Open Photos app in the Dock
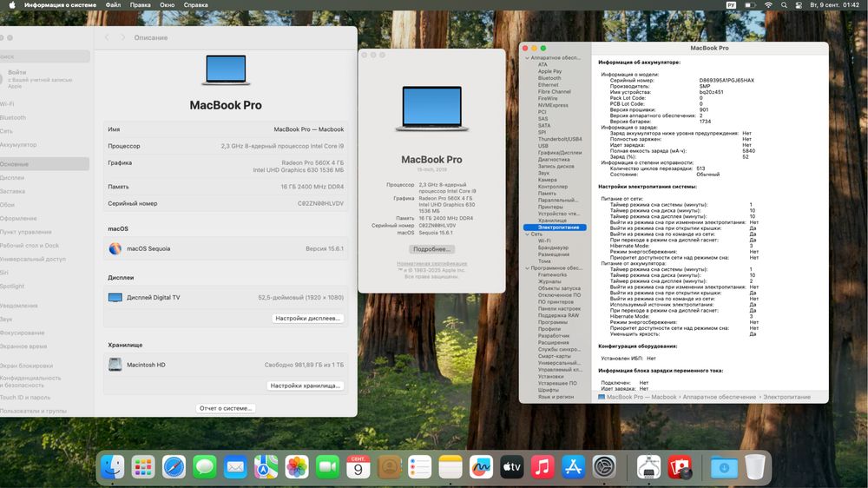The image size is (868, 488). click(x=297, y=467)
